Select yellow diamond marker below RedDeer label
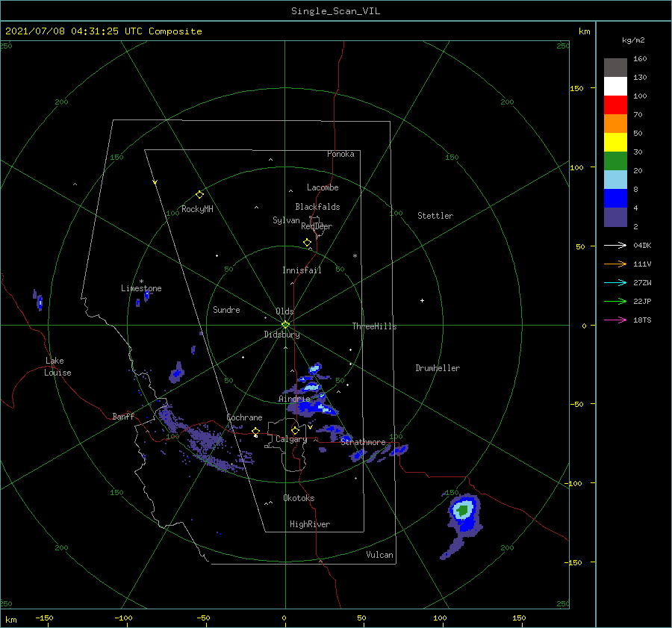 point(307,243)
